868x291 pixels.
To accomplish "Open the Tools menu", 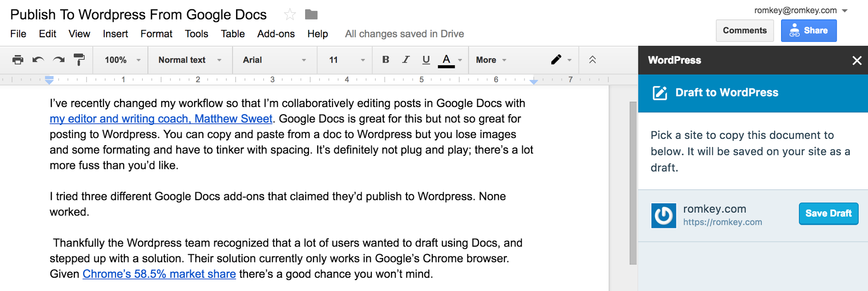I will pos(196,34).
